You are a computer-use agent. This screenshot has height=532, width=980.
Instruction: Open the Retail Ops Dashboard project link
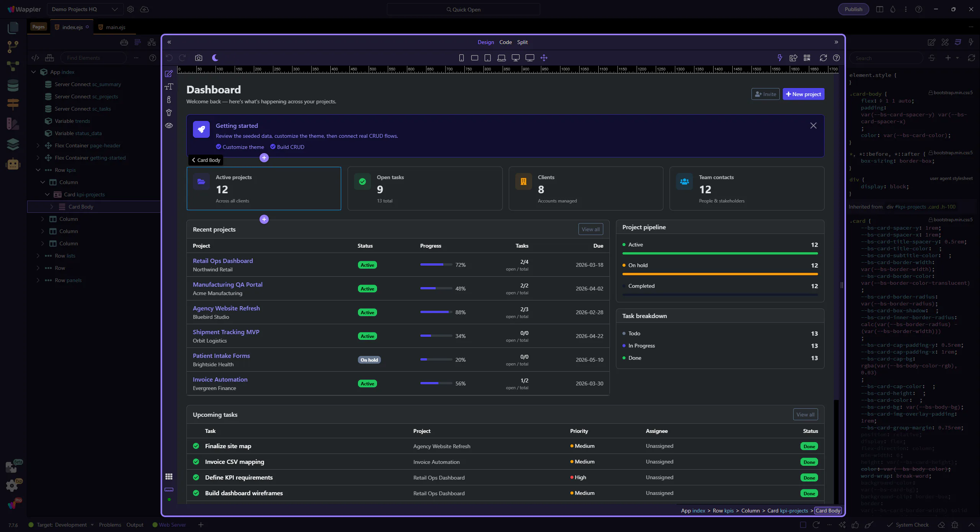tap(223, 261)
